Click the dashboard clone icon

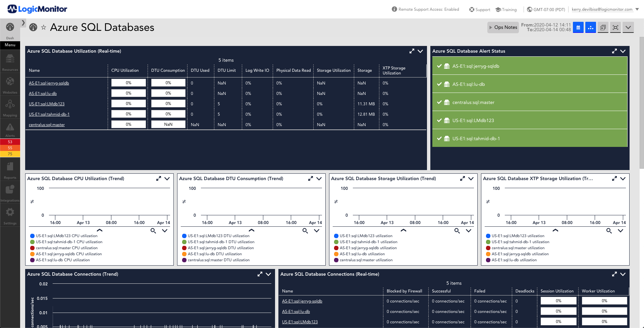pyautogui.click(x=603, y=28)
